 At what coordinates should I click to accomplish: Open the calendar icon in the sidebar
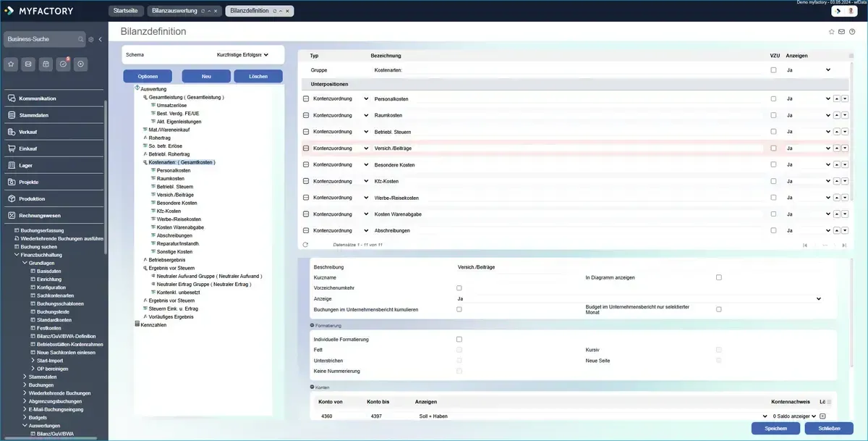coord(46,64)
